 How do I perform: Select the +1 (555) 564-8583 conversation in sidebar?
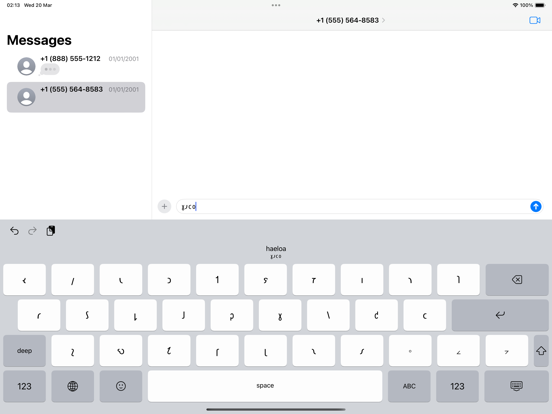(76, 97)
